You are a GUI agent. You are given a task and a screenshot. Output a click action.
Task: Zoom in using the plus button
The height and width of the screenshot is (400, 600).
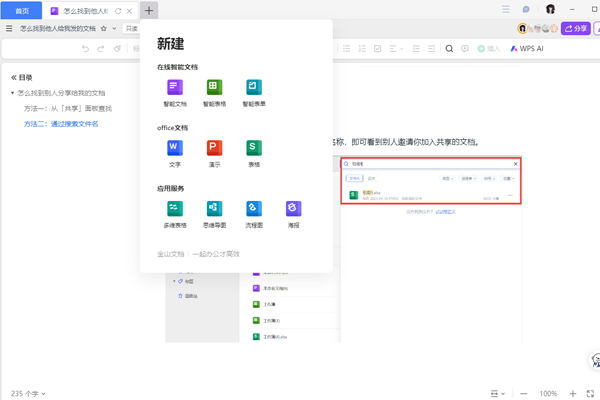(x=573, y=393)
